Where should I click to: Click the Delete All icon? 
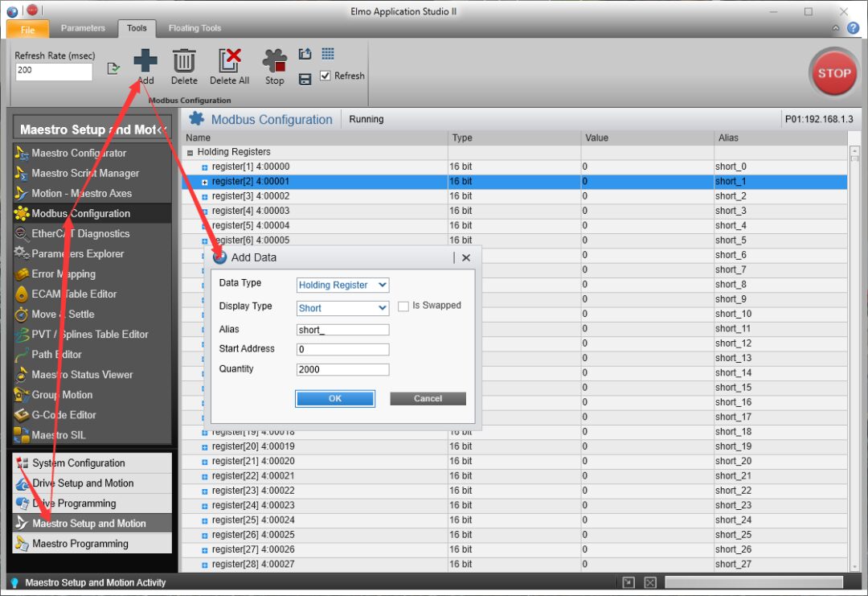click(229, 60)
